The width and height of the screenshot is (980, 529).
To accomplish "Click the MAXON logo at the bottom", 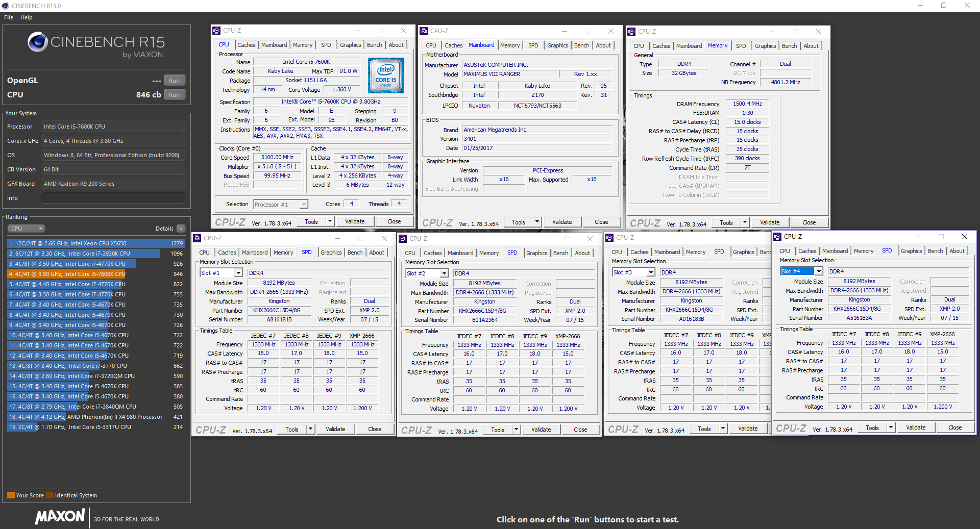I will [x=60, y=516].
